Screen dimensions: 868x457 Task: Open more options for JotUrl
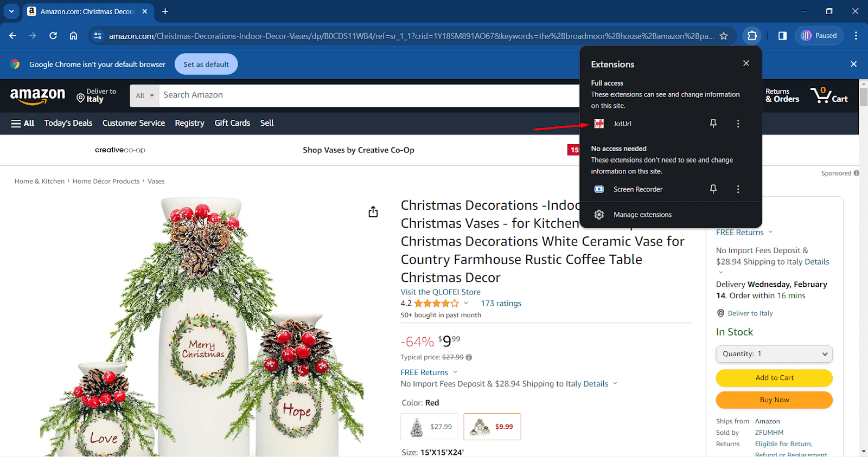coord(738,124)
